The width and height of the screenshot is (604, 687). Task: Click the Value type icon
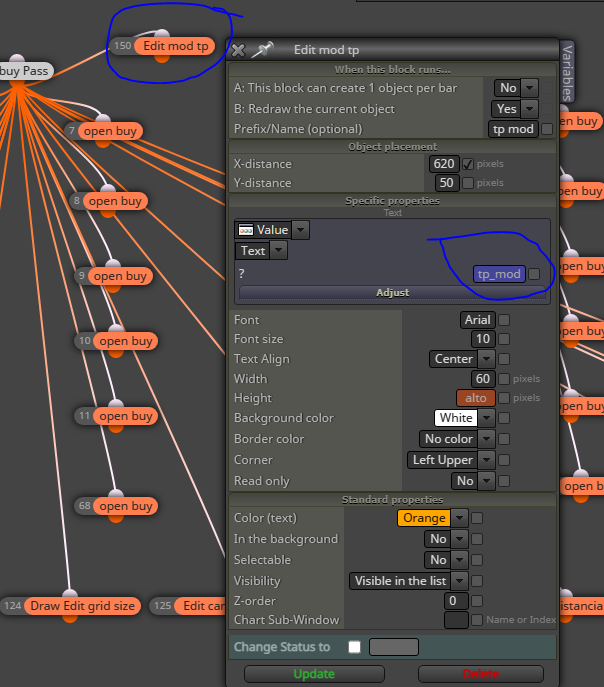245,230
